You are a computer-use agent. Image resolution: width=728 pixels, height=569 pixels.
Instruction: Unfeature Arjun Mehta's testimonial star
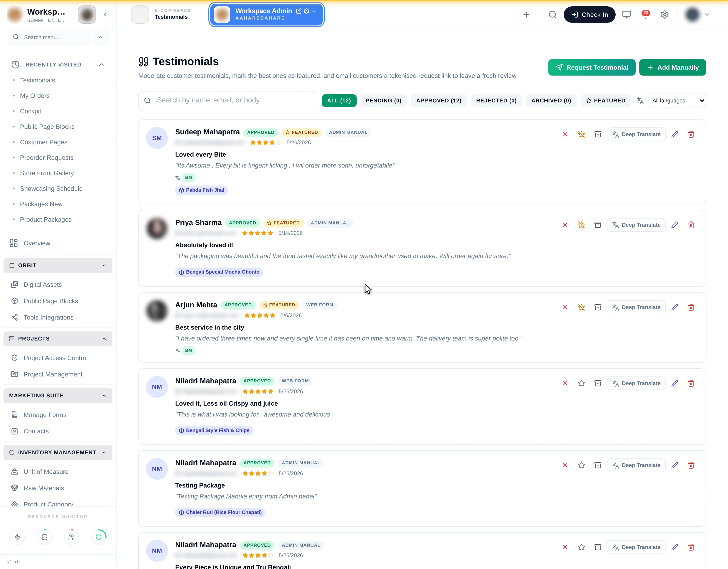coord(581,307)
